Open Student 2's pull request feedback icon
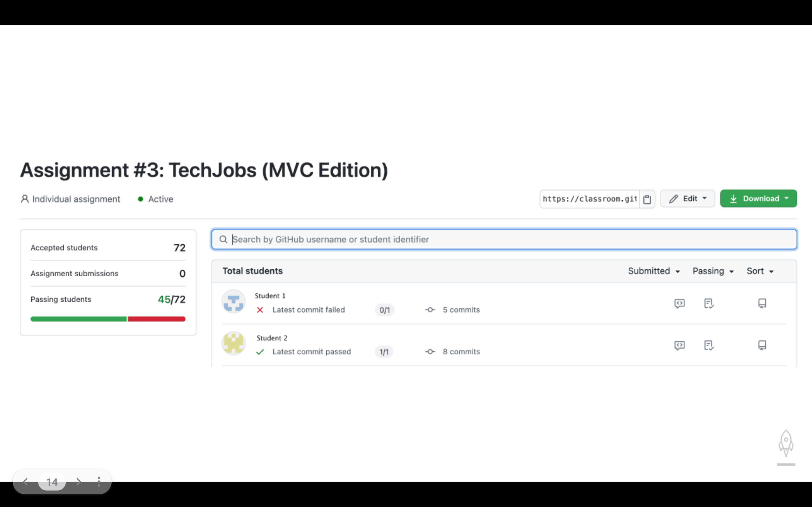812x507 pixels. 679,345
